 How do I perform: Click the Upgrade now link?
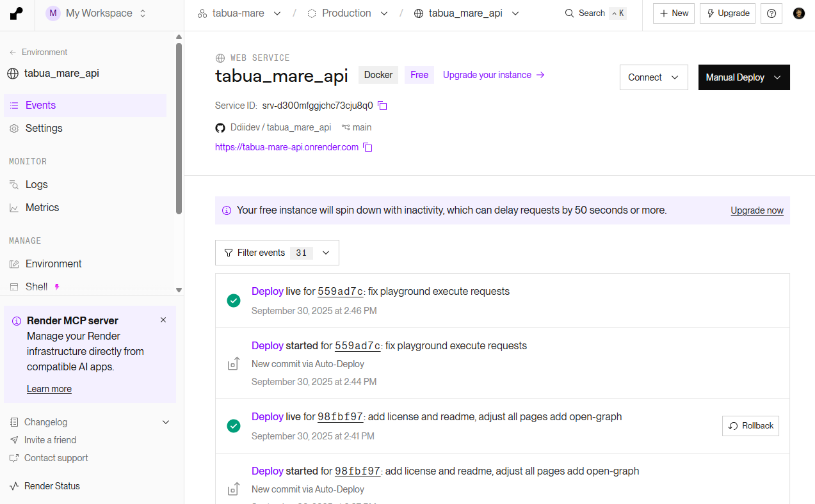click(757, 210)
